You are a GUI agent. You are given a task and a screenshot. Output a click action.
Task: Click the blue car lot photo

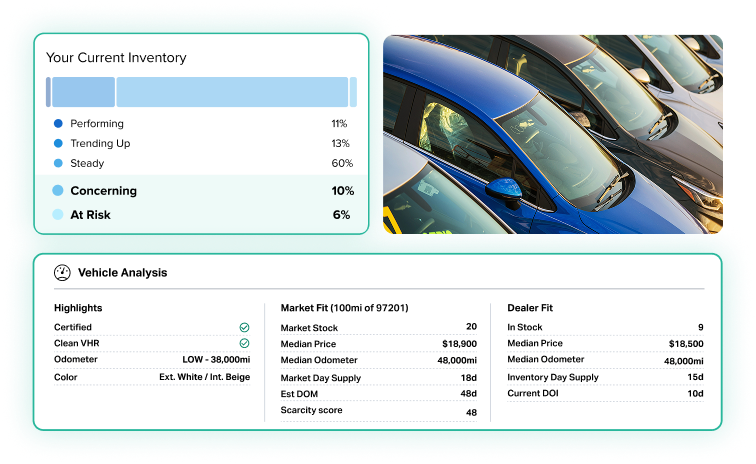click(x=552, y=135)
